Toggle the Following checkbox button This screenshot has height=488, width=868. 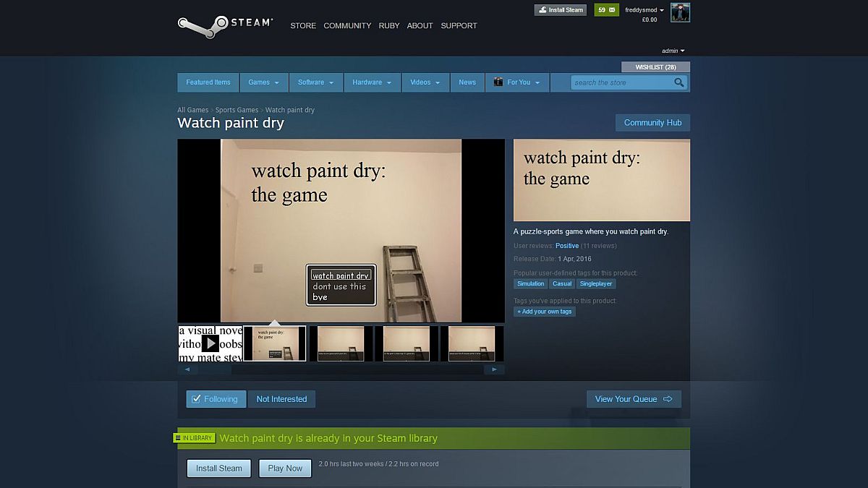216,399
